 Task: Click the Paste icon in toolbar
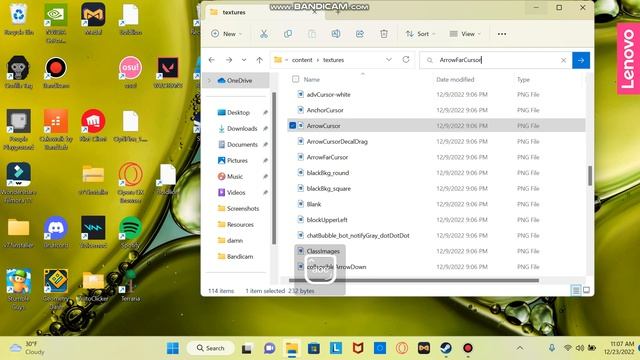pos(312,34)
